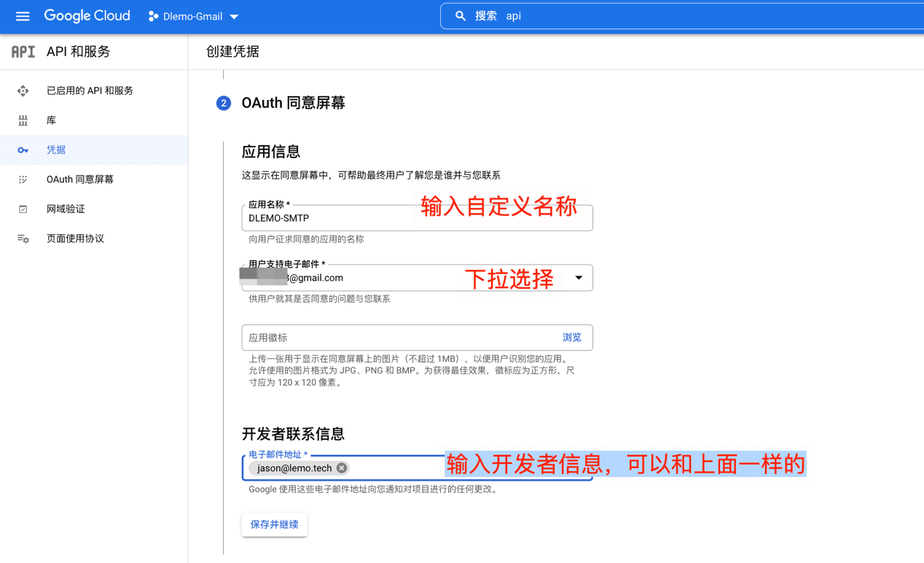Screen dimensions: 924x563
Task: Click the Google Cloud logo
Action: pyautogui.click(x=87, y=16)
